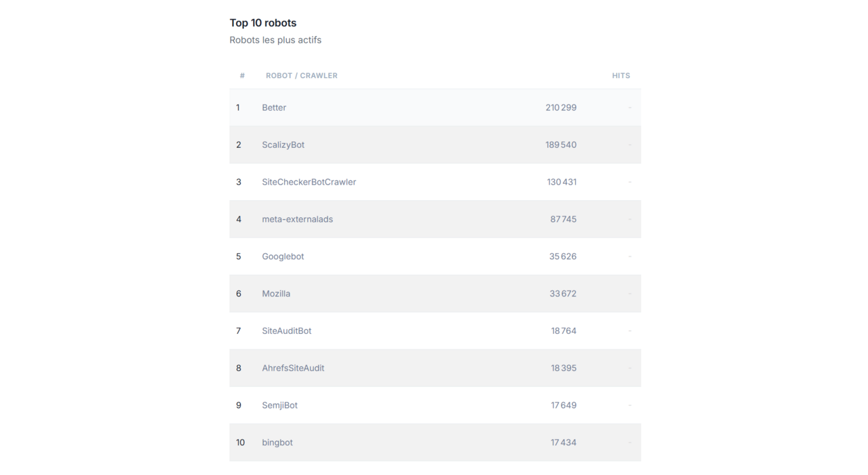Click the 210 299 hits value
This screenshot has width=868, height=475.
coord(561,108)
